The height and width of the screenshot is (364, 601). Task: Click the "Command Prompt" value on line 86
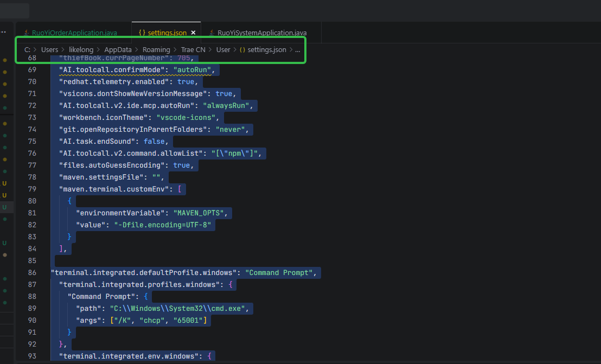pyautogui.click(x=279, y=272)
